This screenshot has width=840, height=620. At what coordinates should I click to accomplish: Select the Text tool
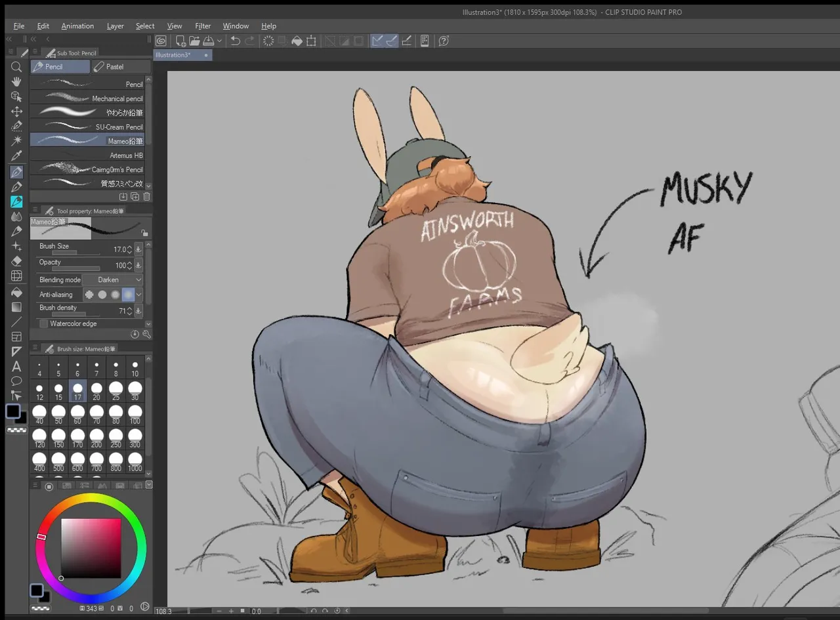16,366
